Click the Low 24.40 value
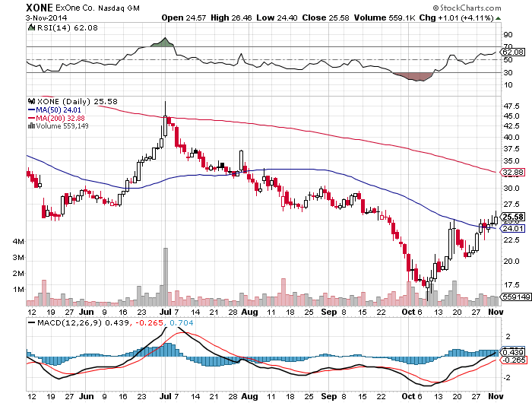 coord(277,17)
